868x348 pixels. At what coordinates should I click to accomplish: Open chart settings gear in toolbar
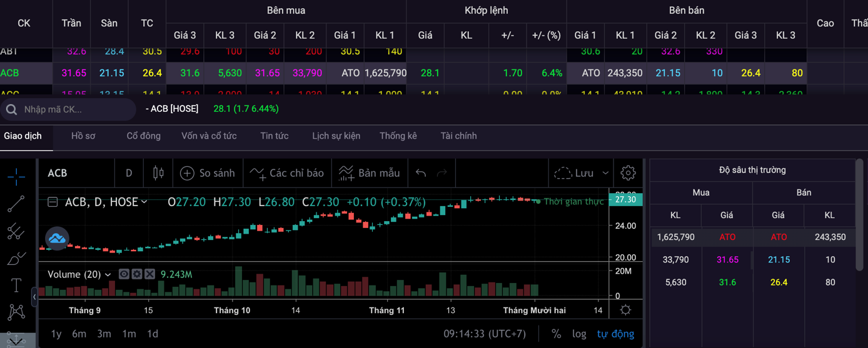point(628,173)
